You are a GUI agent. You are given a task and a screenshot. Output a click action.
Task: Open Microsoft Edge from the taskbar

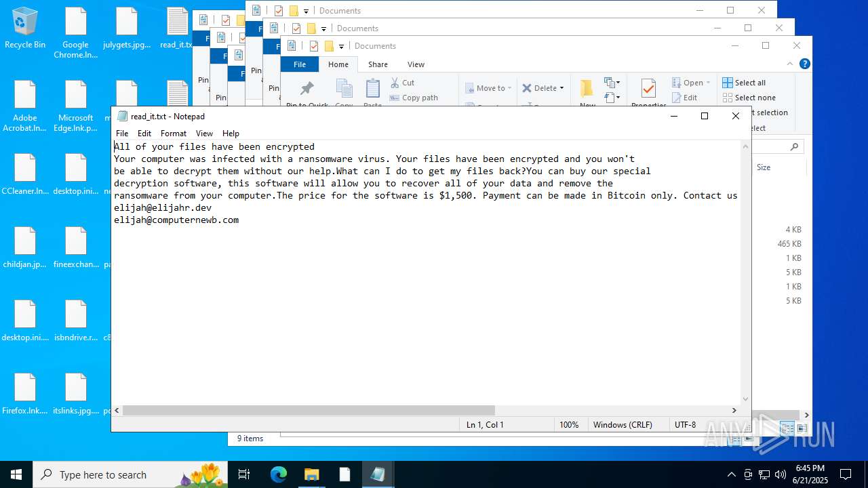pyautogui.click(x=279, y=474)
